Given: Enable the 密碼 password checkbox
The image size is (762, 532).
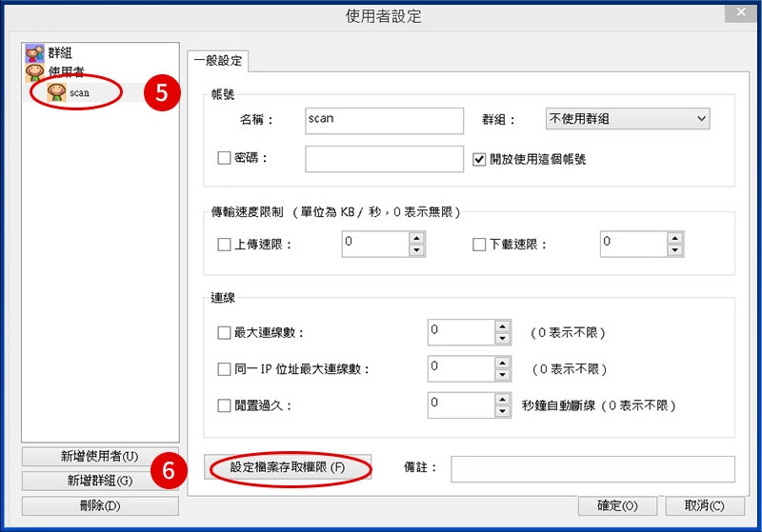Looking at the screenshot, I should coord(224,158).
